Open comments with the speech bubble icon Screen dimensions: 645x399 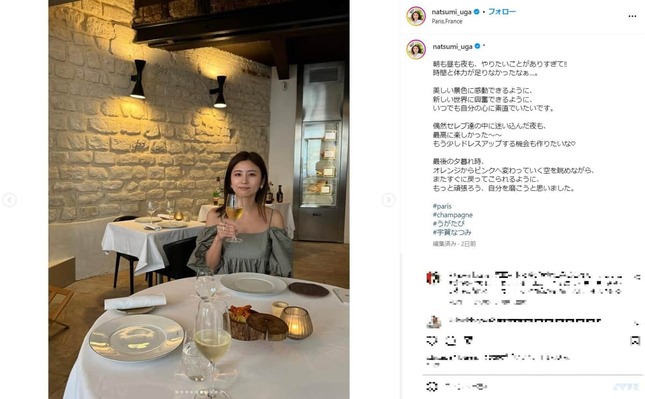click(451, 341)
